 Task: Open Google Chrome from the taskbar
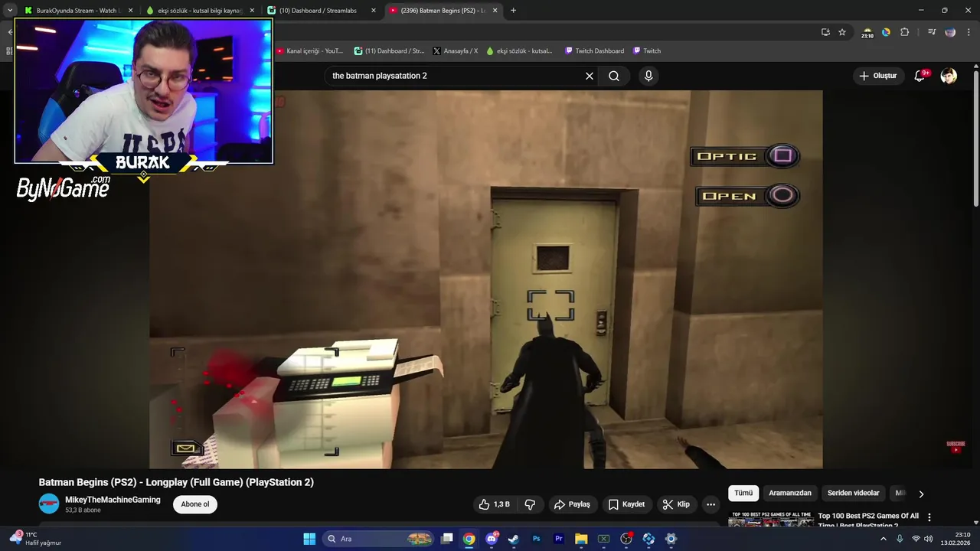[469, 539]
